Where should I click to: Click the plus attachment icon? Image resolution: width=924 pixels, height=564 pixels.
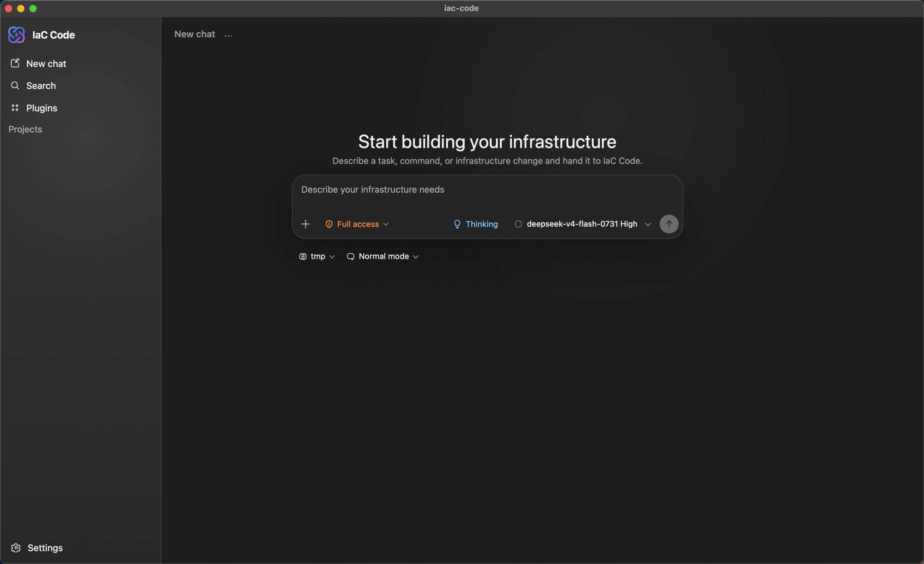305,224
